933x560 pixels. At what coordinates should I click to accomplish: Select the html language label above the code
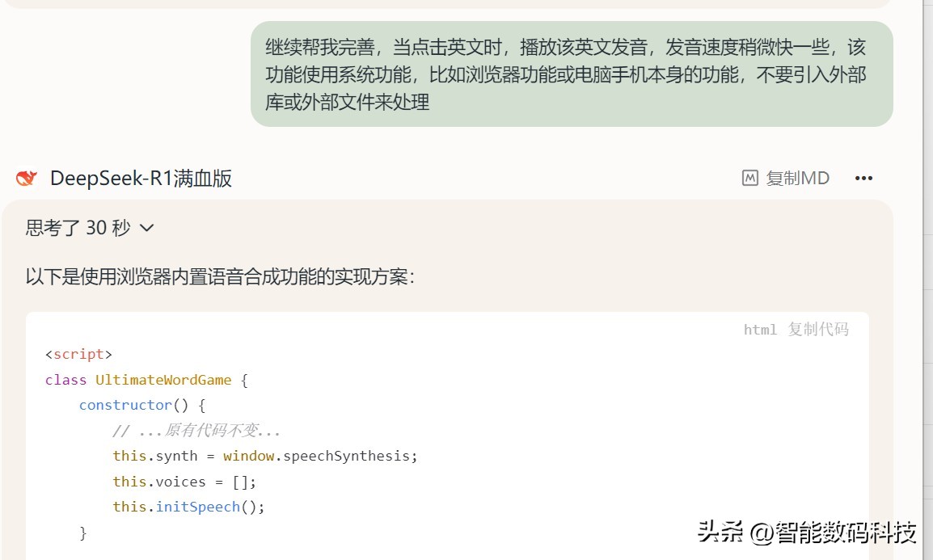(x=759, y=329)
